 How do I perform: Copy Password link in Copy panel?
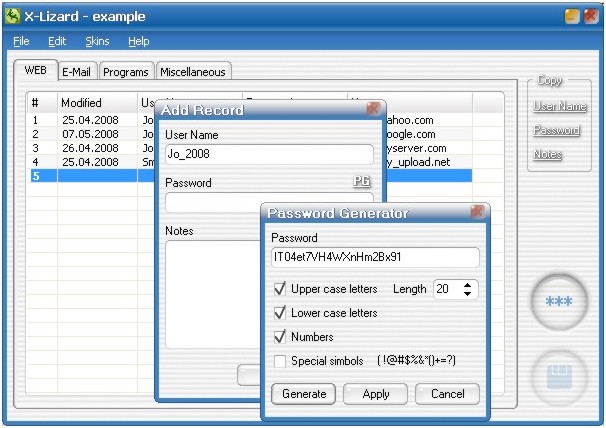(557, 130)
